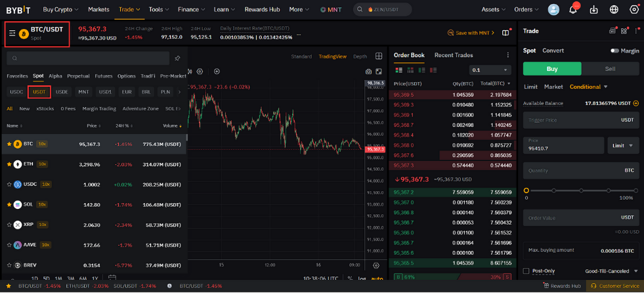Select the Perpetual market tab
Screen dimensions: 644x293
(x=78, y=76)
